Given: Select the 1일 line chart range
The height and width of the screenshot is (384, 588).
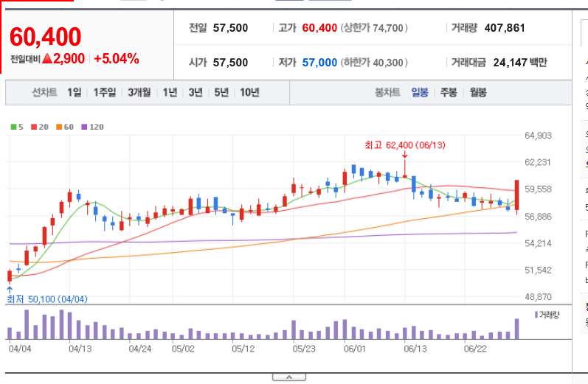Looking at the screenshot, I should click(x=75, y=92).
